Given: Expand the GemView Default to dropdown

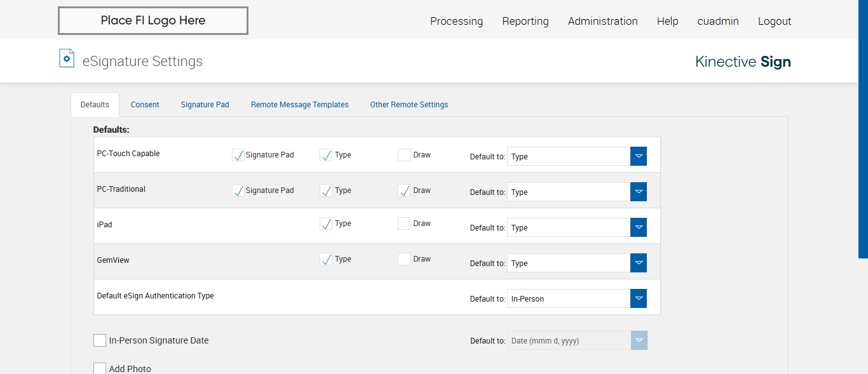Looking at the screenshot, I should 639,263.
